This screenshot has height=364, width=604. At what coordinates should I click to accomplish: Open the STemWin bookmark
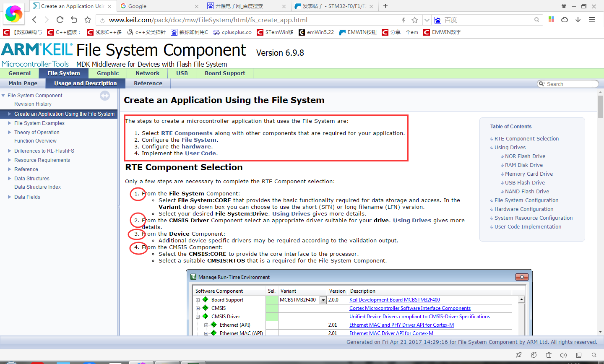click(275, 32)
